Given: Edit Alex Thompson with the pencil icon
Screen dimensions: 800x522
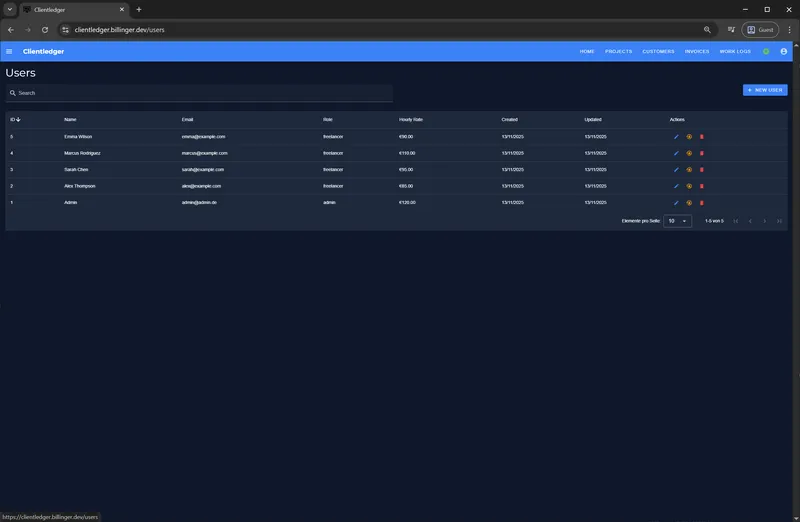Looking at the screenshot, I should click(676, 186).
